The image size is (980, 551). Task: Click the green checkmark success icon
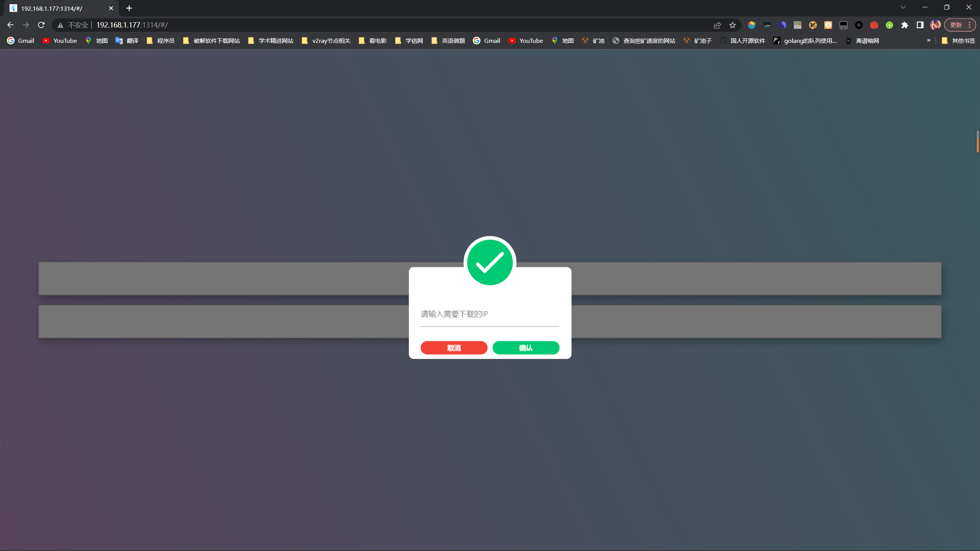(x=490, y=262)
